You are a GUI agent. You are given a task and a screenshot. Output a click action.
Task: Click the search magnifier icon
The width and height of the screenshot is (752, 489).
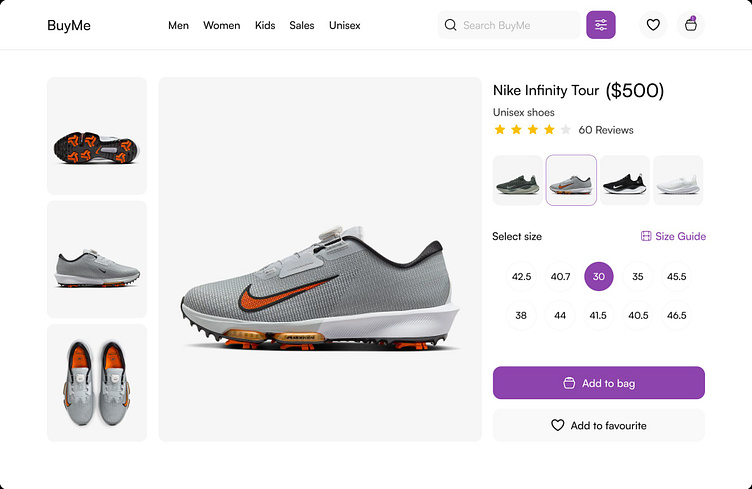click(x=450, y=25)
